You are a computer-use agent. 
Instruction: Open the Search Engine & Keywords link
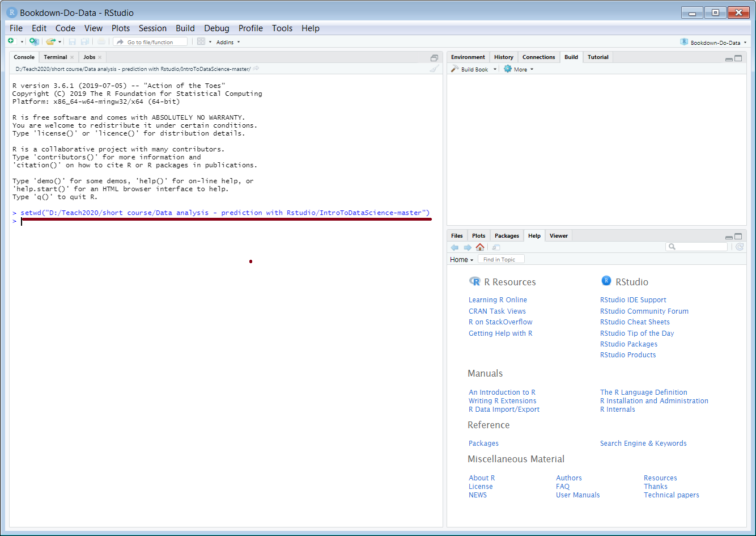click(643, 444)
